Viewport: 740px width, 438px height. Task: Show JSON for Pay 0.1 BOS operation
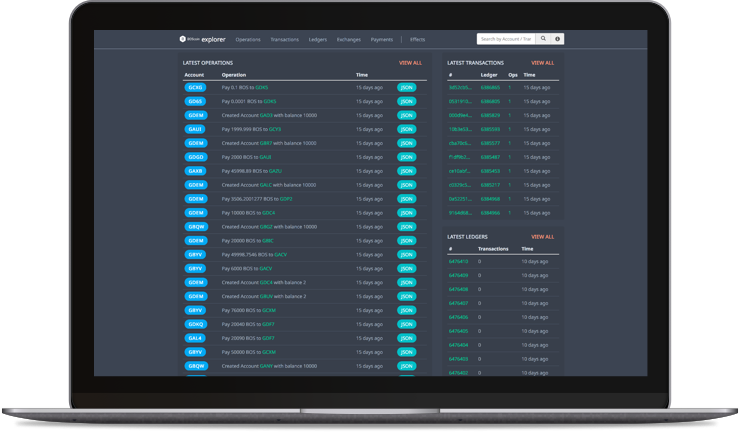(x=406, y=87)
